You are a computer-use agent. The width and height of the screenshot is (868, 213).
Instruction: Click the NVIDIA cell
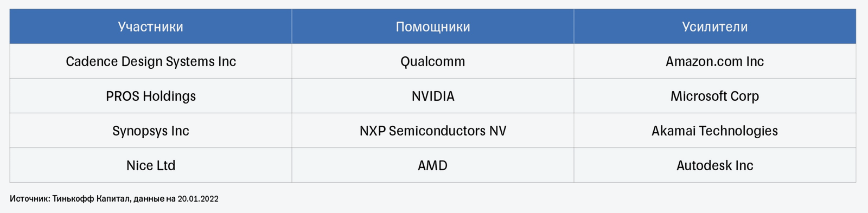click(433, 96)
